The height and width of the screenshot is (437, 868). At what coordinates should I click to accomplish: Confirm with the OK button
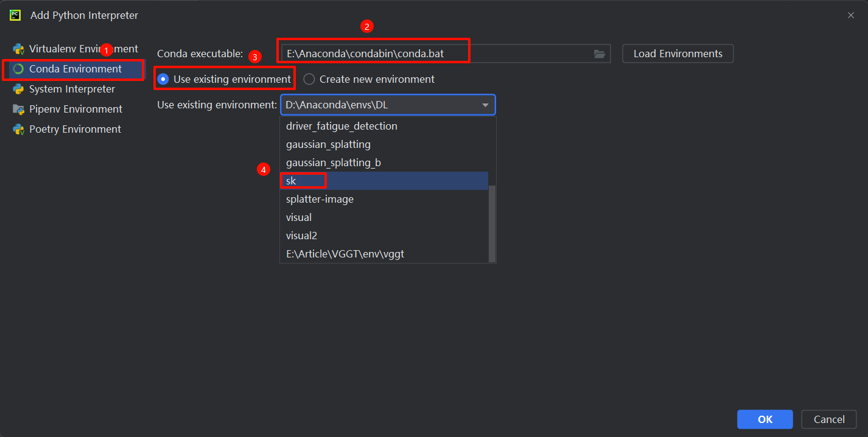[x=765, y=419]
